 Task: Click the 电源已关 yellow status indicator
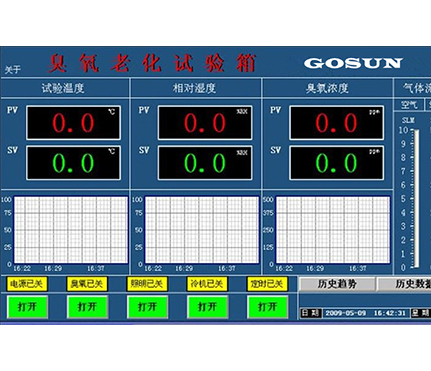tap(27, 284)
